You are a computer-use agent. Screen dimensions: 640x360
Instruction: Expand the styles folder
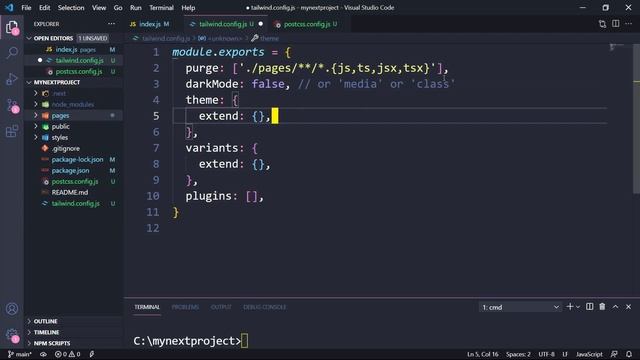click(36, 138)
